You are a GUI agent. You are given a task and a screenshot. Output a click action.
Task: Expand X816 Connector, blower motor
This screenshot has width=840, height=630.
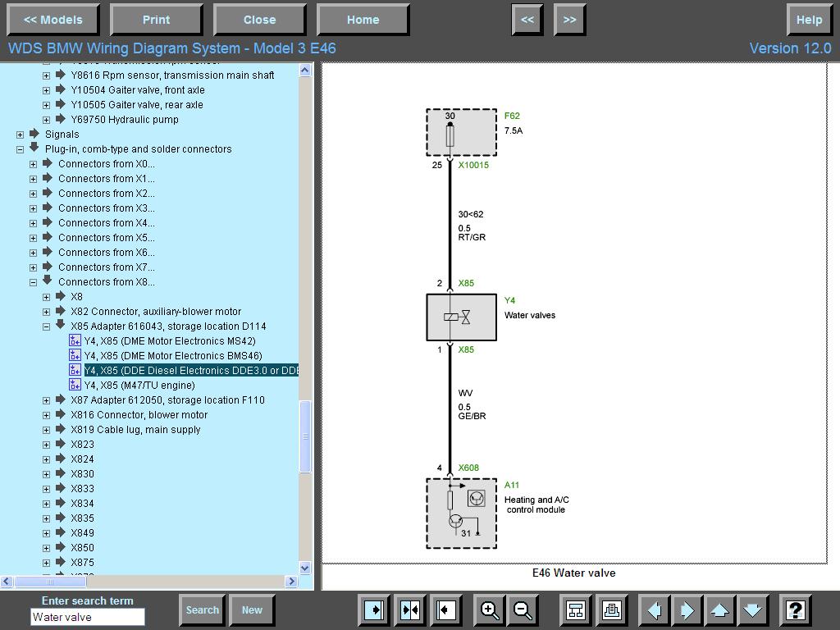coord(47,415)
